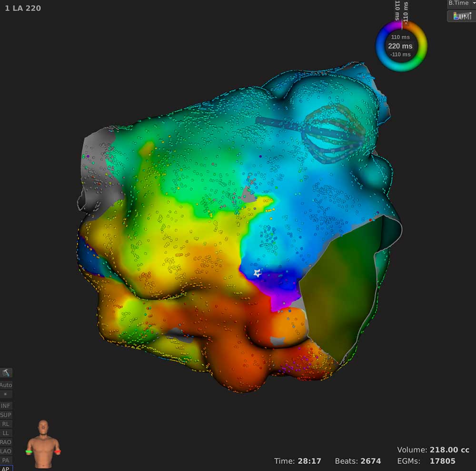Click the torso orientation figure

tap(43, 444)
